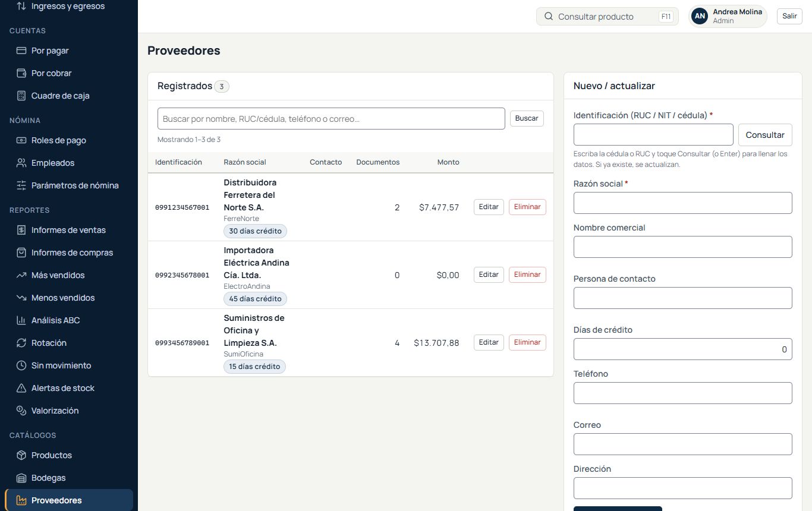812x511 pixels.
Task: Click the RUC 0991234567001 cell
Action: [182, 207]
